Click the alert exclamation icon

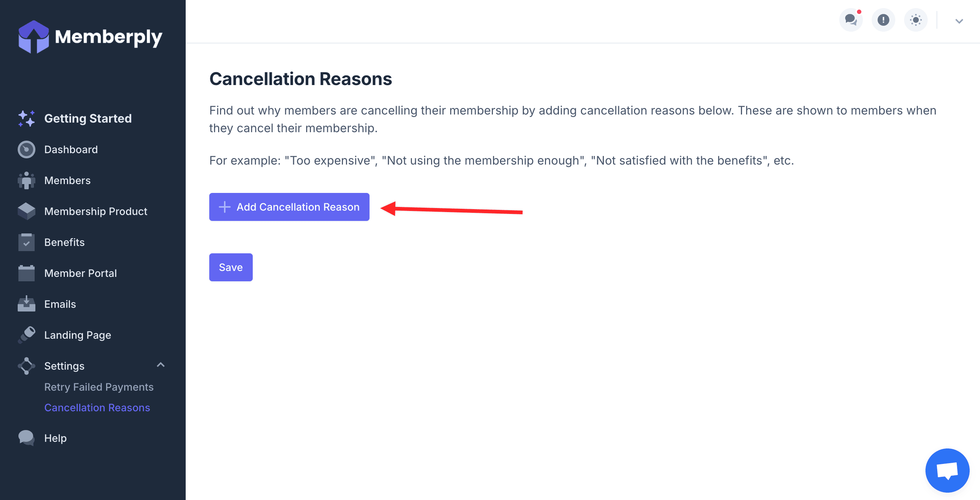point(883,20)
